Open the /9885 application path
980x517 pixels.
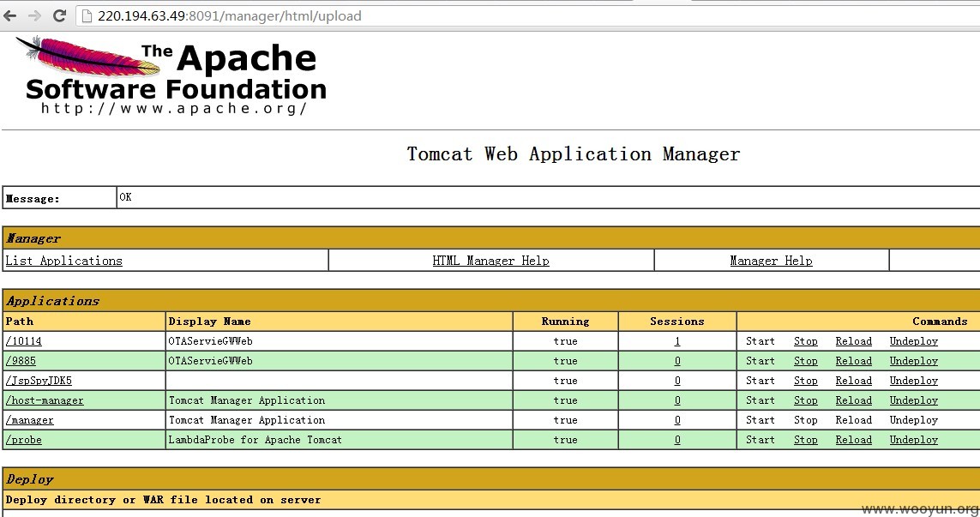click(21, 361)
